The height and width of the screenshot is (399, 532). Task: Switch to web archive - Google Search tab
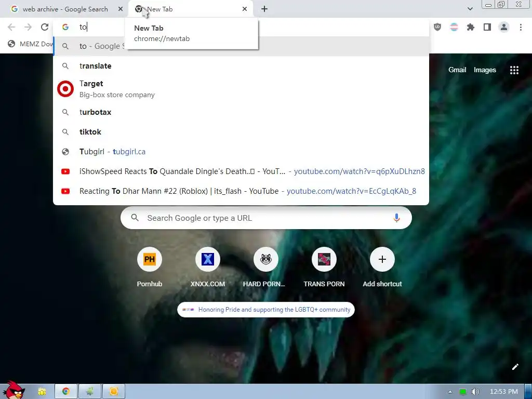click(64, 9)
